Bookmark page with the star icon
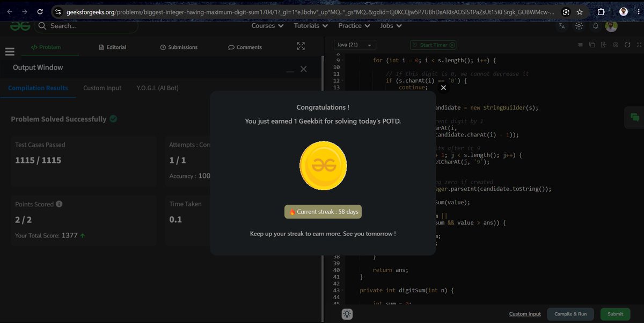The width and height of the screenshot is (644, 323). coord(580,11)
